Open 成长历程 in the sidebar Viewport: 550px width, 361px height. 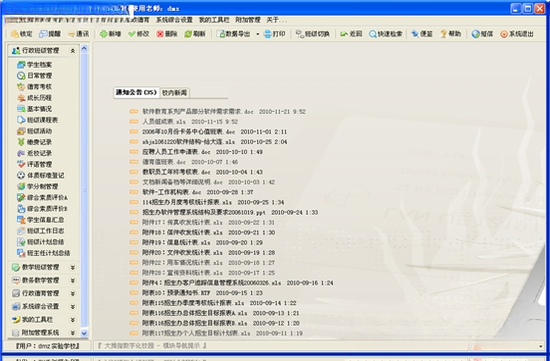coord(35,98)
